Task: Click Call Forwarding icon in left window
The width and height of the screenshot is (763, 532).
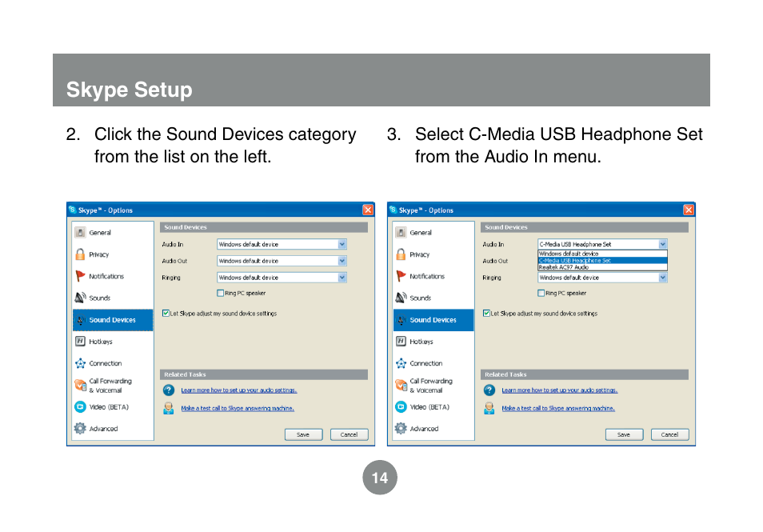Action: point(80,385)
